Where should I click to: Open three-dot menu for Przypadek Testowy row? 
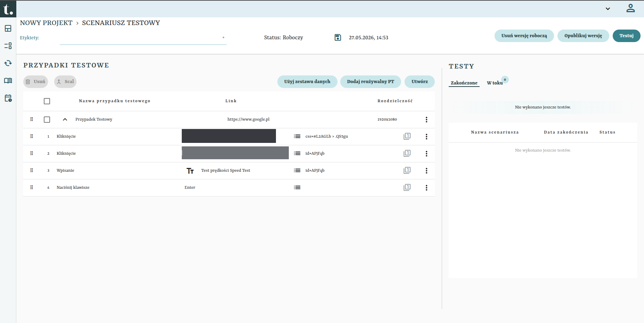[x=426, y=120]
